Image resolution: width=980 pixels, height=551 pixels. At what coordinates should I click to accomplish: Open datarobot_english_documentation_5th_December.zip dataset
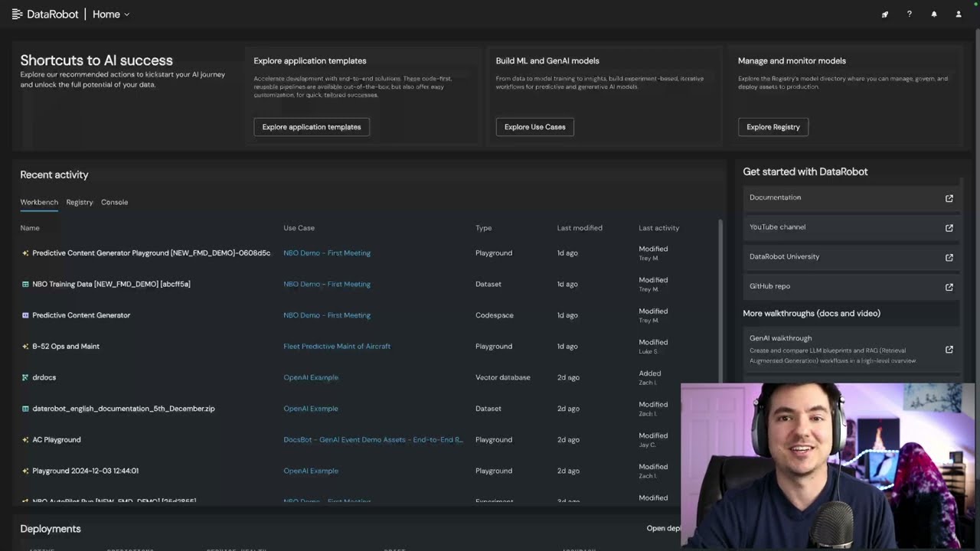point(123,409)
